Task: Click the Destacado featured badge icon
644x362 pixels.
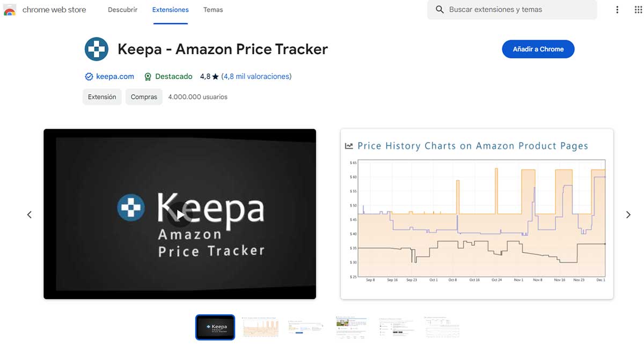Action: point(148,77)
